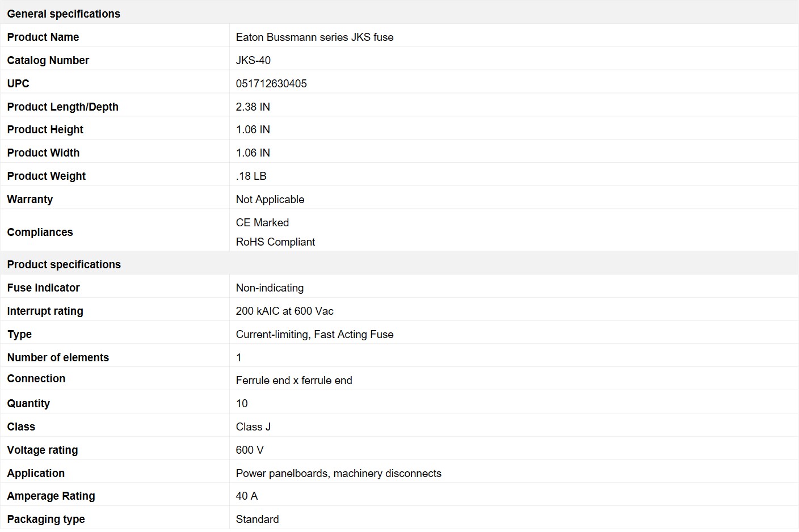Click the Product Length/Depth label

[63, 107]
